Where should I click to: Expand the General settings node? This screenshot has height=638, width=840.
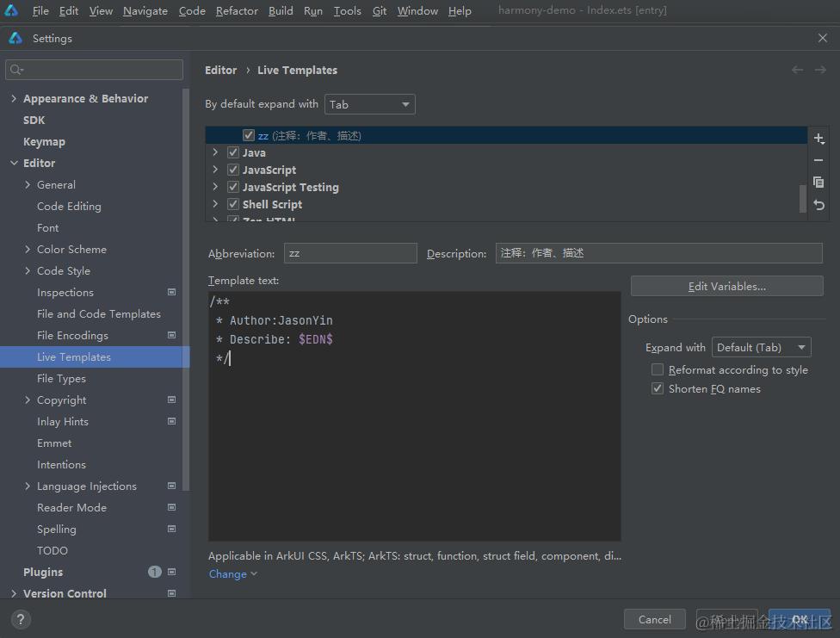point(28,184)
